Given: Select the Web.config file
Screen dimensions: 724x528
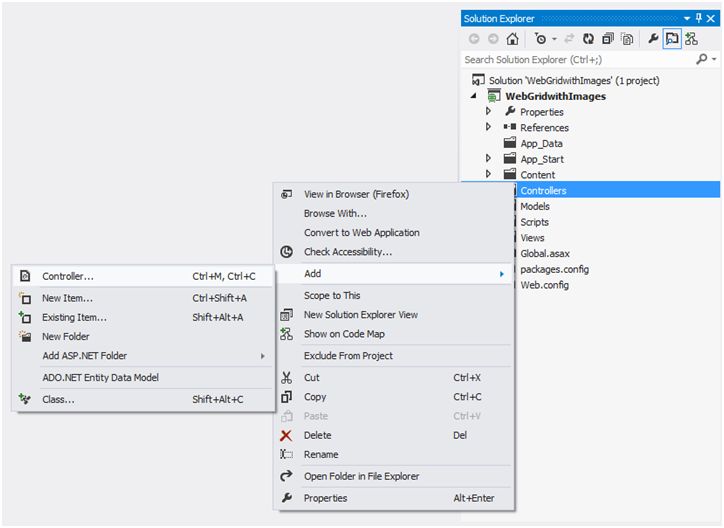Looking at the screenshot, I should pyautogui.click(x=544, y=285).
